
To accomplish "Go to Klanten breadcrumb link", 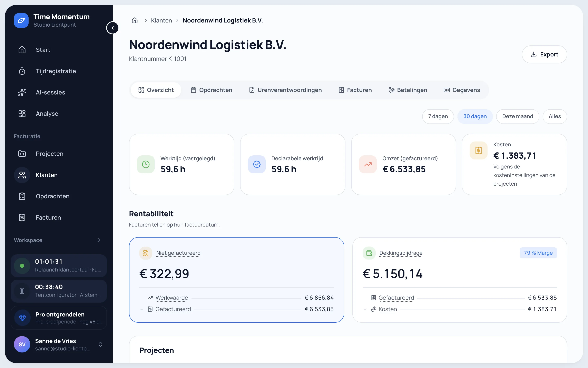I will pyautogui.click(x=161, y=20).
